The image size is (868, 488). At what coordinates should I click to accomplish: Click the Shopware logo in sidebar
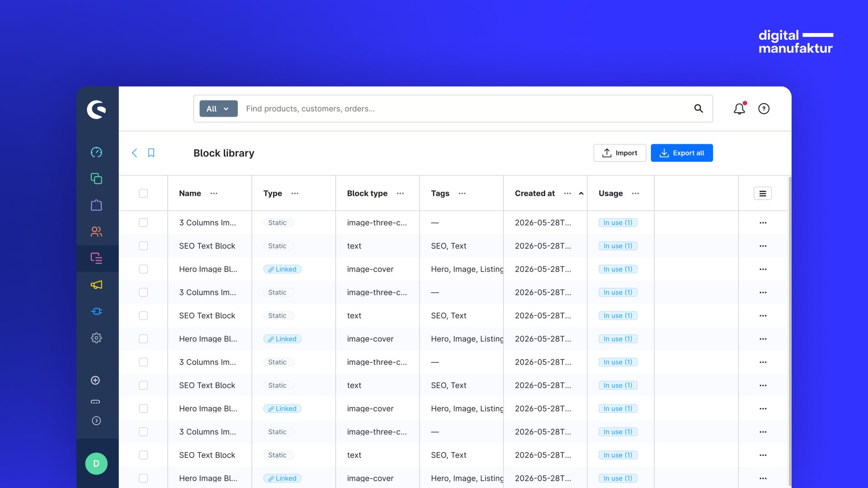tap(96, 110)
